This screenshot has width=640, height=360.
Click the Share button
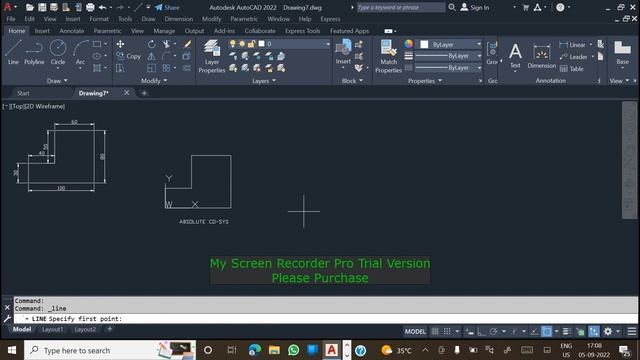point(167,7)
